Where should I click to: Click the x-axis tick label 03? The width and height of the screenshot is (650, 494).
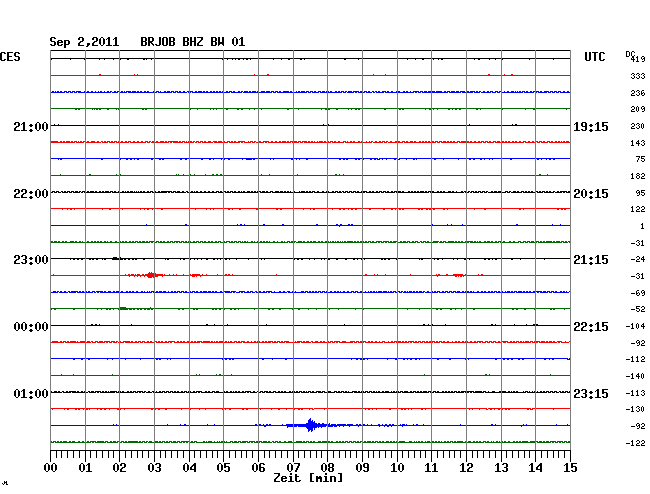click(x=154, y=468)
